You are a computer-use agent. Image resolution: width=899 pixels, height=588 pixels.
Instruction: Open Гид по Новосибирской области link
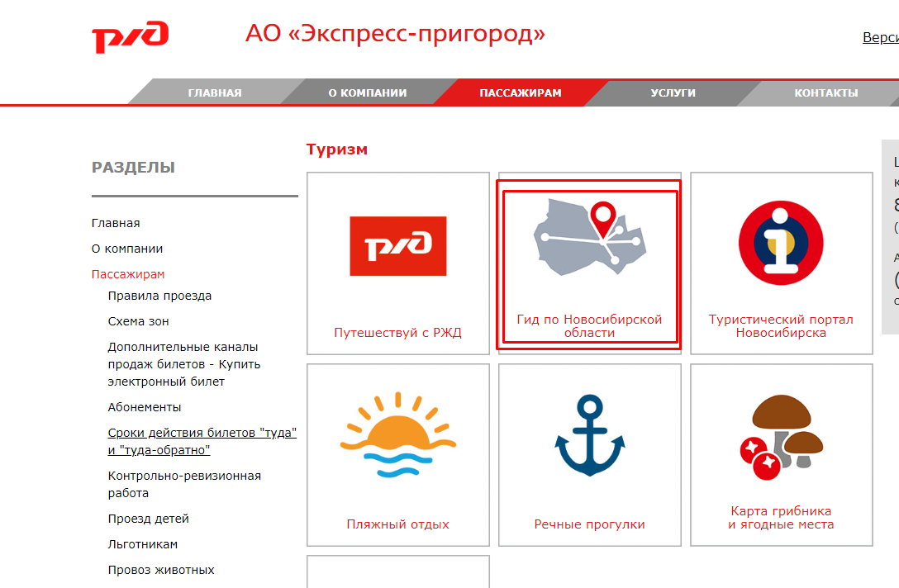pos(589,326)
